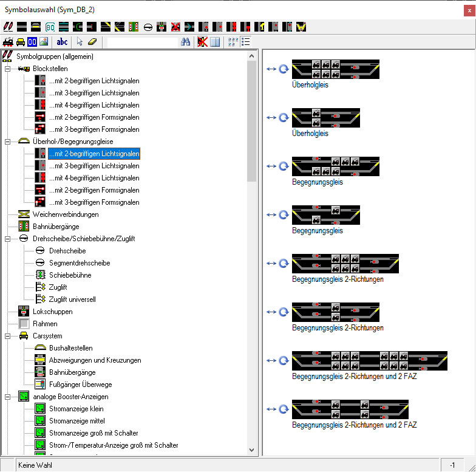This screenshot has height=472, width=476.
Task: Collapse the Drehscheibe/Schiebebühne/Zuglift group
Action: [8, 239]
